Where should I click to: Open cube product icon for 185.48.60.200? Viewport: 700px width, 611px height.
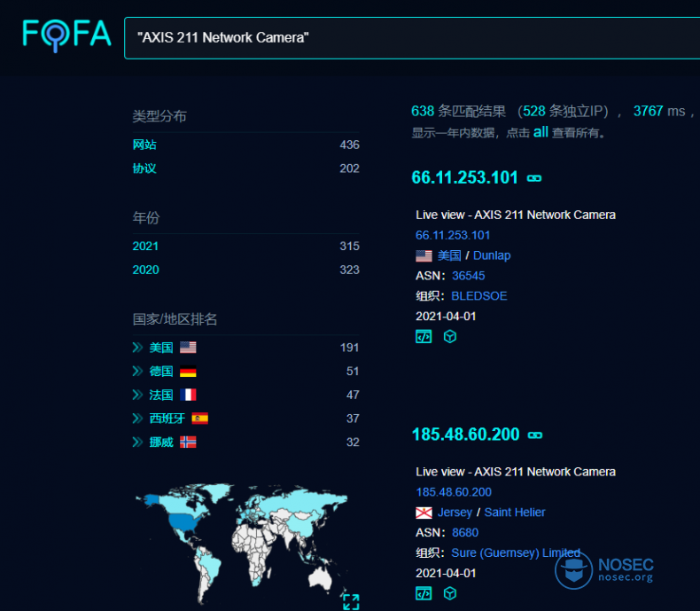point(449,593)
